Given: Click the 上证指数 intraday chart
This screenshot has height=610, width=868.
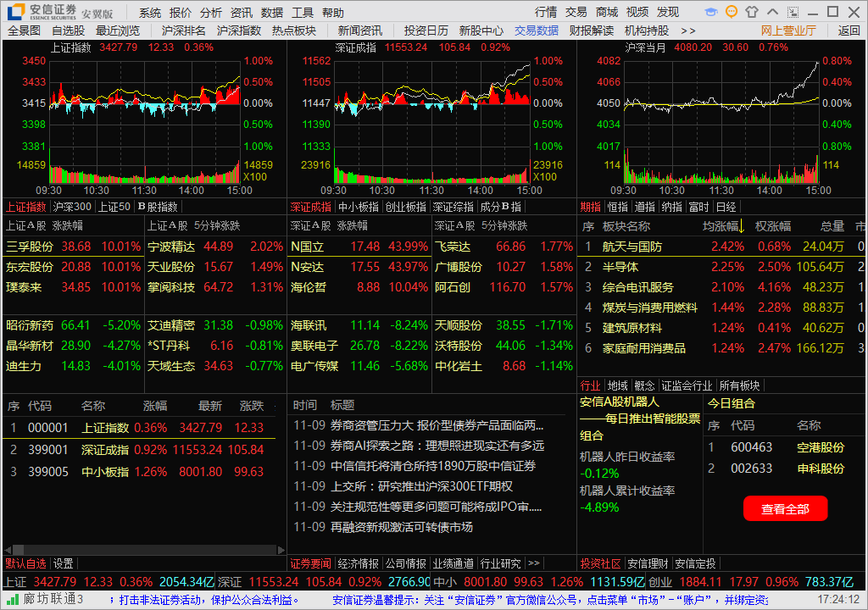Looking at the screenshot, I should (145, 123).
